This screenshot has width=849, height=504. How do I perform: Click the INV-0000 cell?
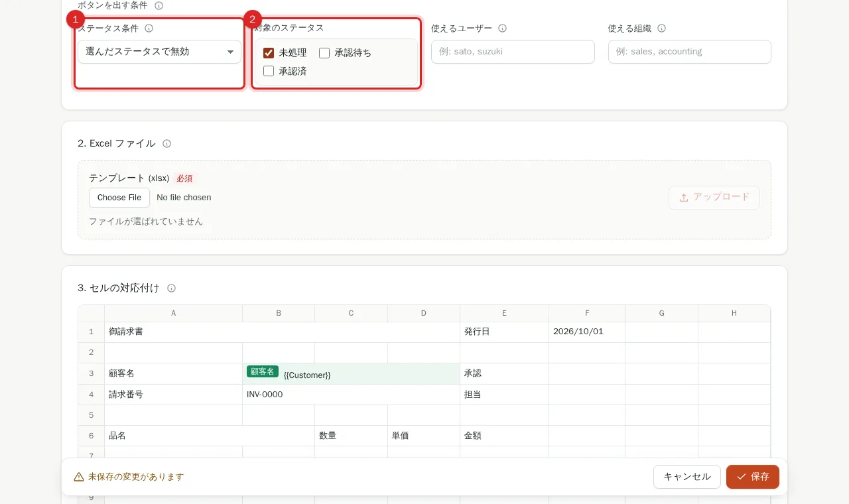(x=352, y=395)
